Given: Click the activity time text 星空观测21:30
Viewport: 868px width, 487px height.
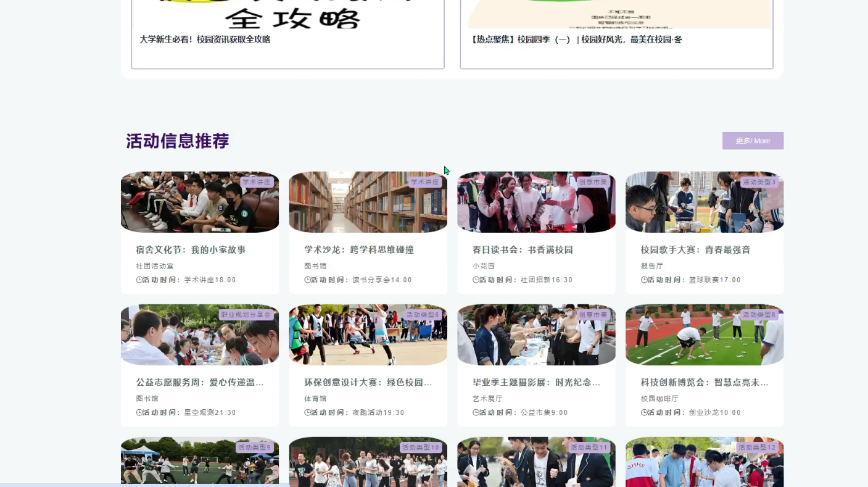Looking at the screenshot, I should tap(210, 413).
